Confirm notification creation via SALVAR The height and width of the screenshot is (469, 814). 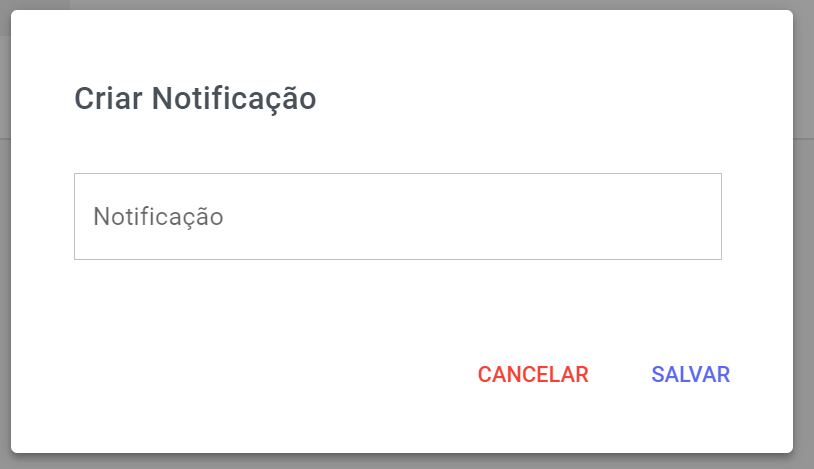pyautogui.click(x=690, y=374)
